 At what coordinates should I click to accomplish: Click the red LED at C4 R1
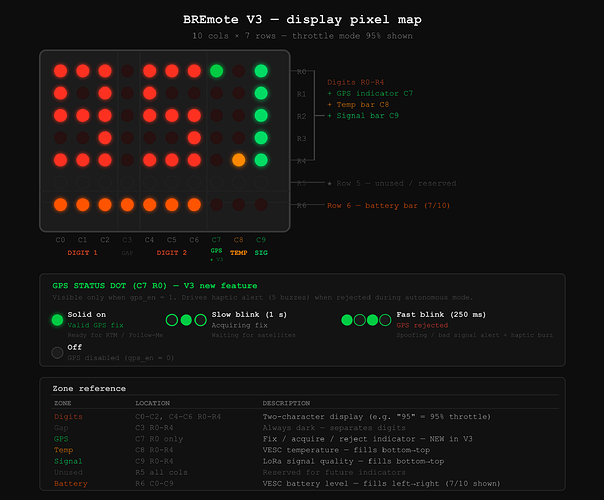[x=149, y=93]
